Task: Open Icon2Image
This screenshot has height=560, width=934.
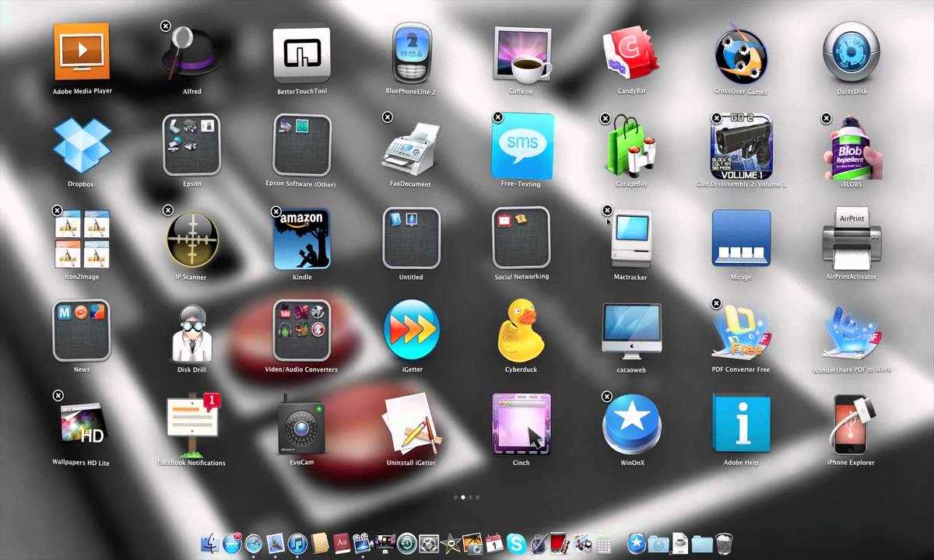Action: click(x=82, y=239)
